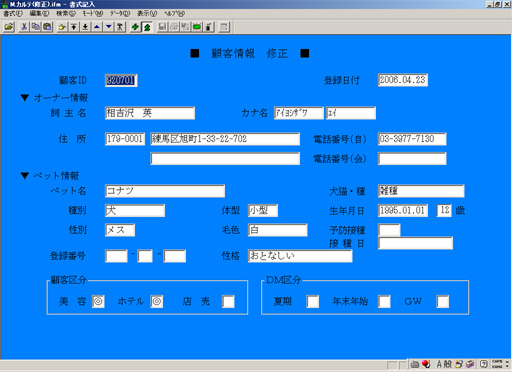
Task: Check the 夏期 DM category box
Action: coord(313,301)
